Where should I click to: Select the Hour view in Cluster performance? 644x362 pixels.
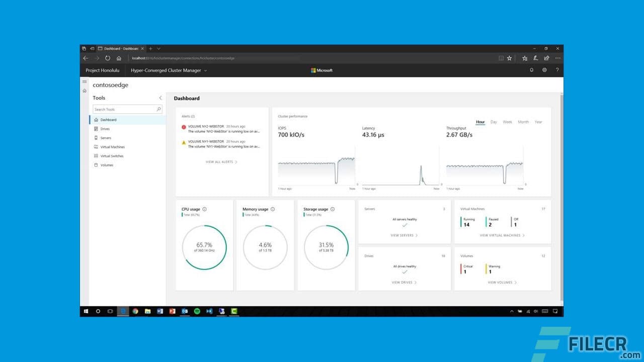(x=480, y=122)
